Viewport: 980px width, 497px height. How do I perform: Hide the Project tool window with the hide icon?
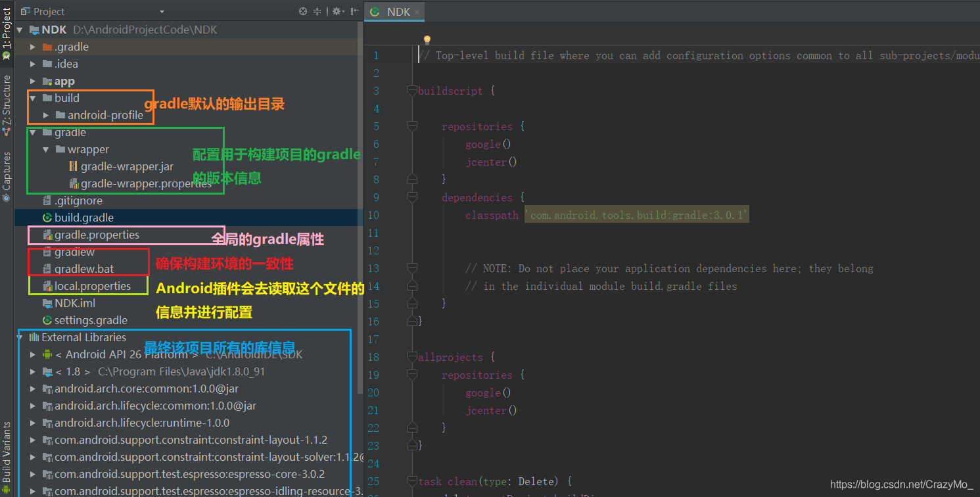tap(355, 11)
